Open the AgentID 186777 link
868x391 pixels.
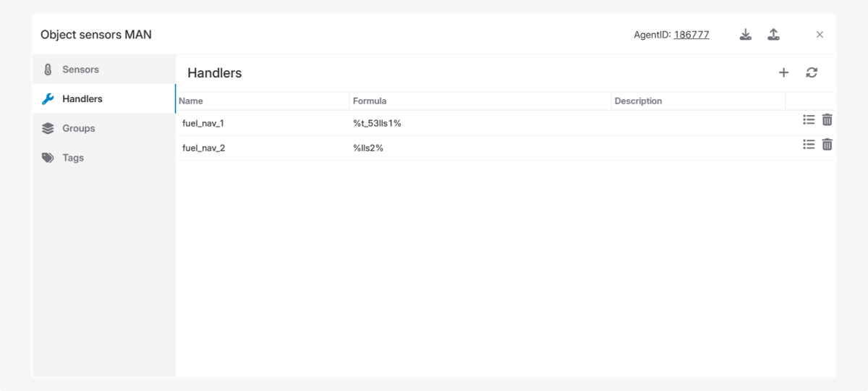click(x=692, y=35)
